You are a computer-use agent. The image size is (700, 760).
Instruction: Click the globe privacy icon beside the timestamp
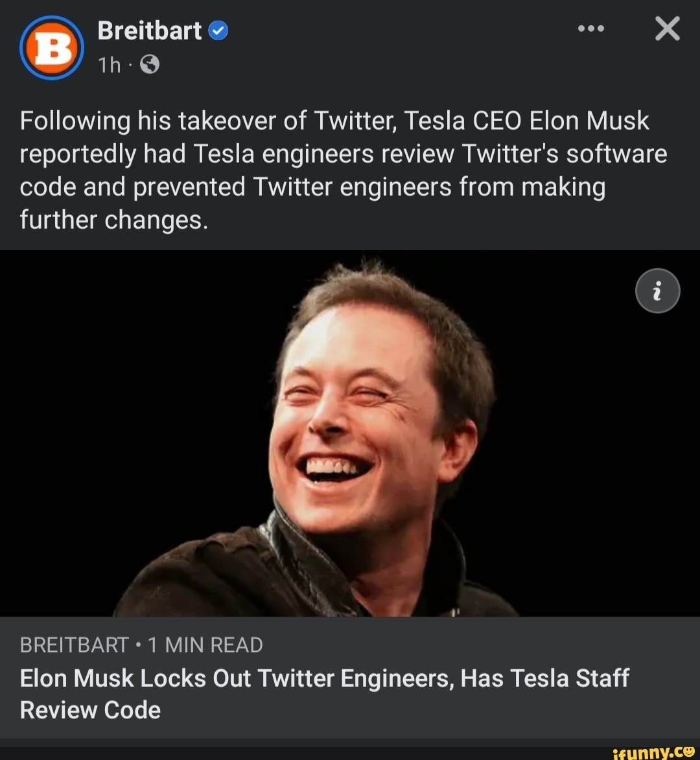click(149, 64)
